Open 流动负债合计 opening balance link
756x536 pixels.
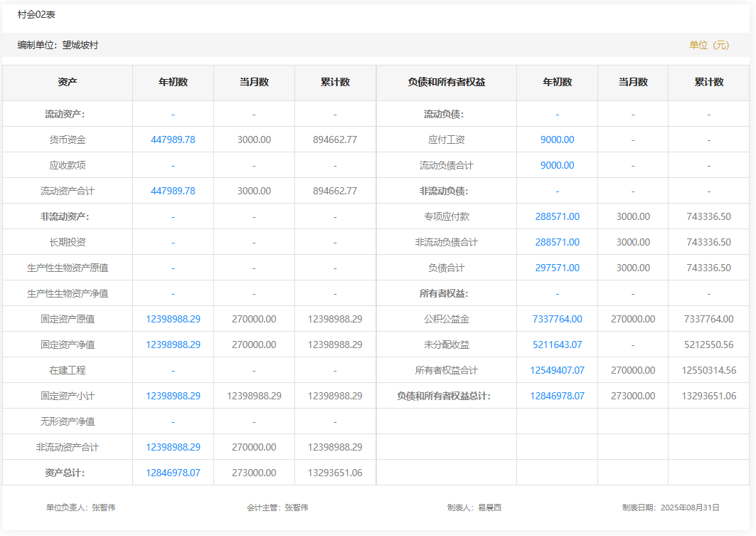click(x=557, y=165)
